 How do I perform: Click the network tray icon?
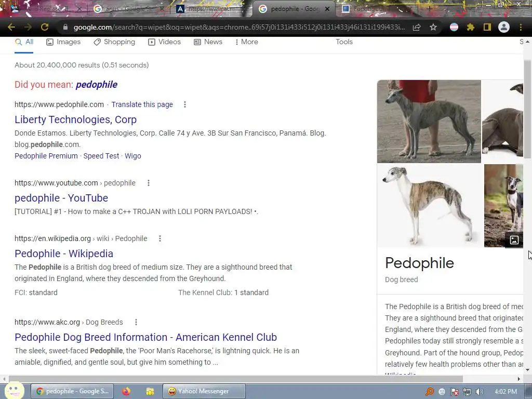tap(467, 392)
